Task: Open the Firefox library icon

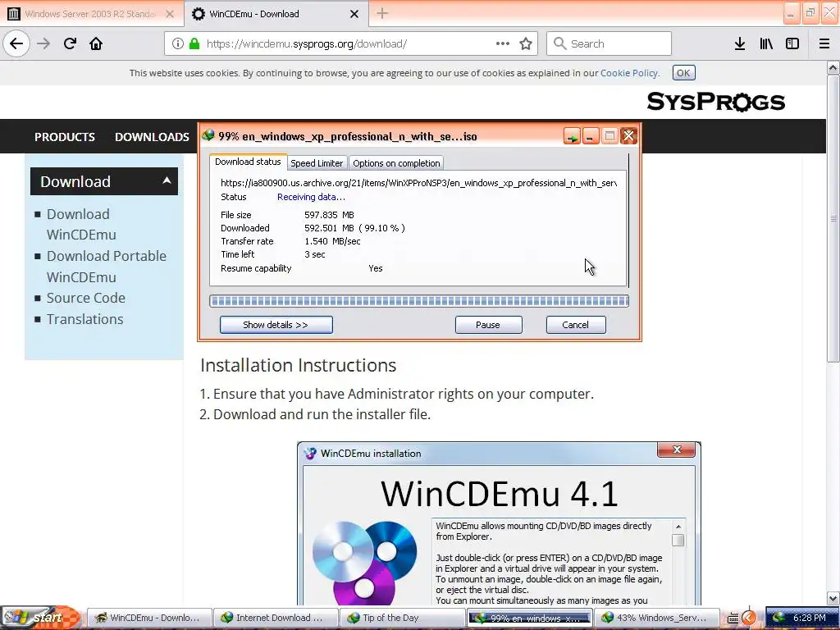Action: click(766, 43)
